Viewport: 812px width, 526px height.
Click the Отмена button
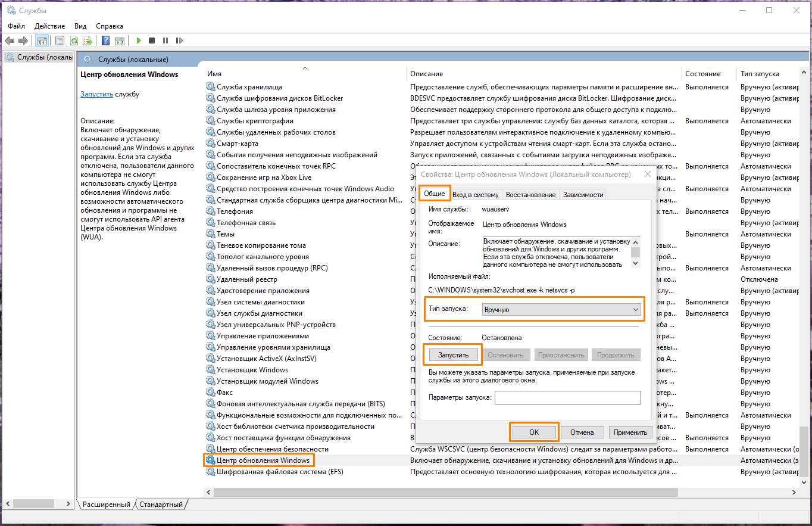pyautogui.click(x=582, y=432)
